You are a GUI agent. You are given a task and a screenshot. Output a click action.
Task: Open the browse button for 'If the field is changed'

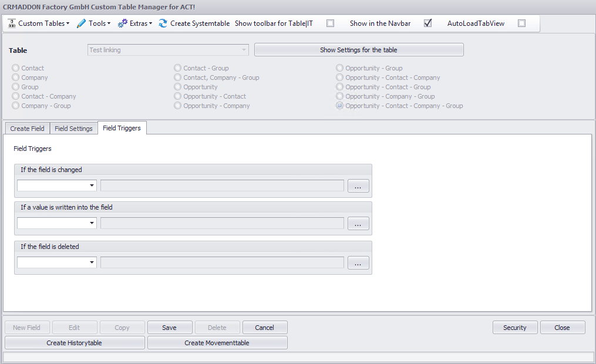[358, 186]
